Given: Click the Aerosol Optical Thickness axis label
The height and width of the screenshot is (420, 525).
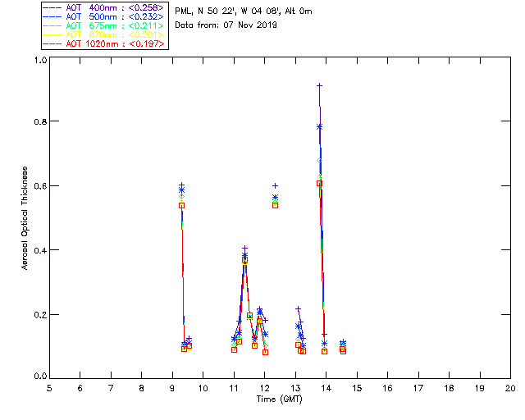Looking at the screenshot, I should click(25, 218).
